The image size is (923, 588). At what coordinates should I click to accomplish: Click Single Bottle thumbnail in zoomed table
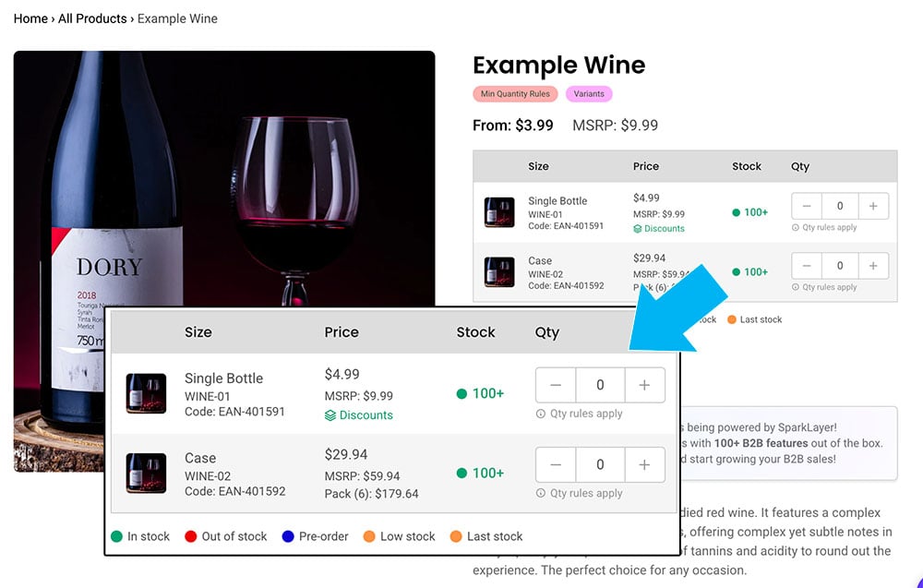146,393
